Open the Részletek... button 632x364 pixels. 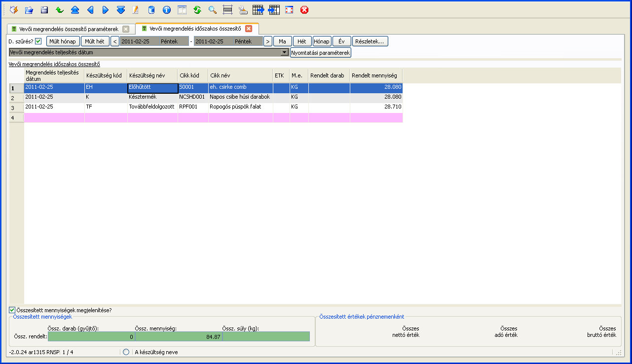pos(370,41)
